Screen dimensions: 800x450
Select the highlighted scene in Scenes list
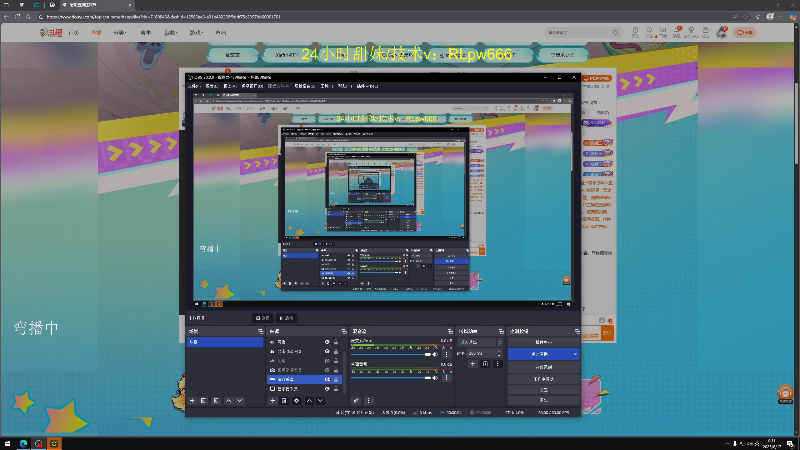[225, 342]
